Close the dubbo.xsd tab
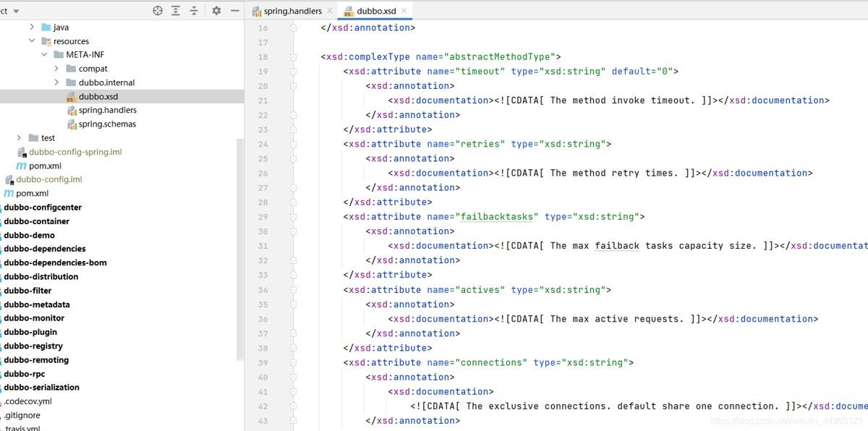Screen dimensions: 868x431 pyautogui.click(x=404, y=11)
